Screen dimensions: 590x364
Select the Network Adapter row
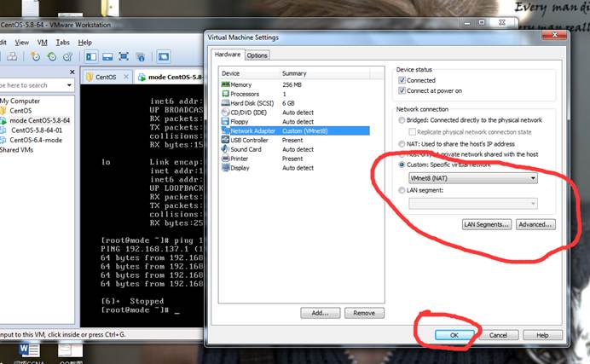295,130
